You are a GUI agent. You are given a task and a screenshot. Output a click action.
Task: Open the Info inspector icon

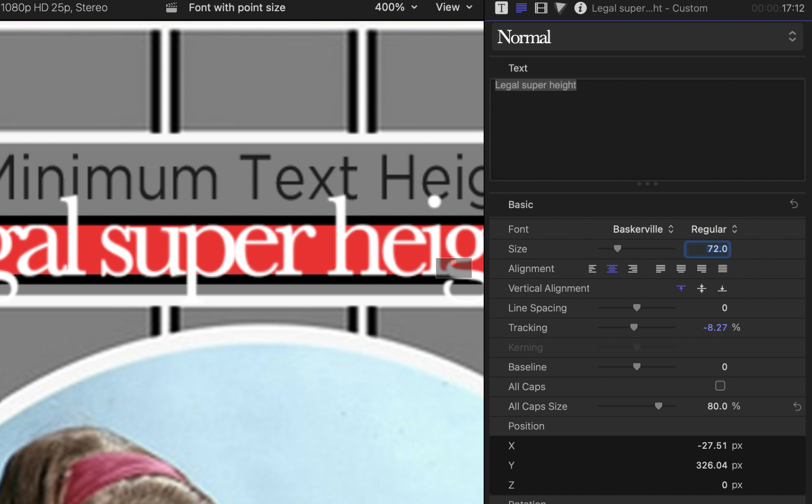[580, 8]
